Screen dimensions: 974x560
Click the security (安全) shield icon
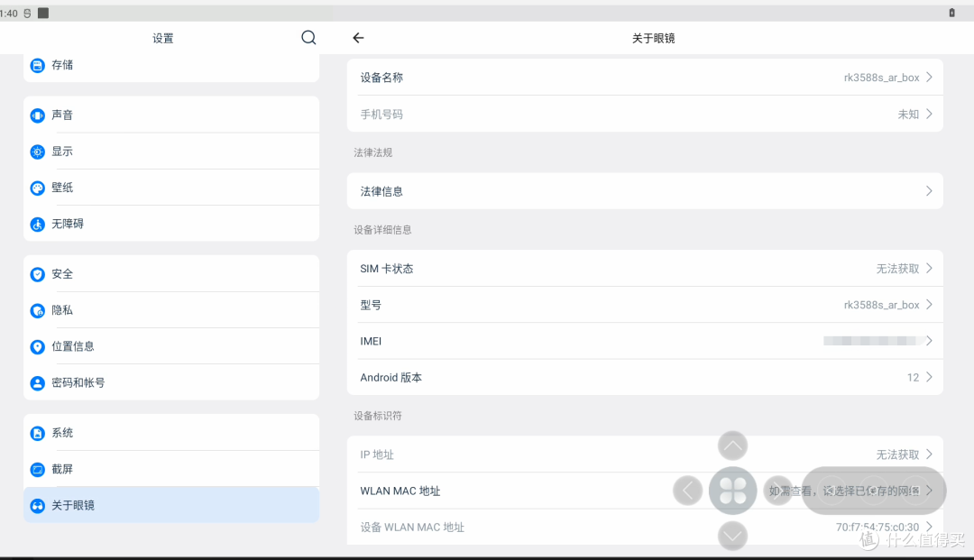(37, 274)
